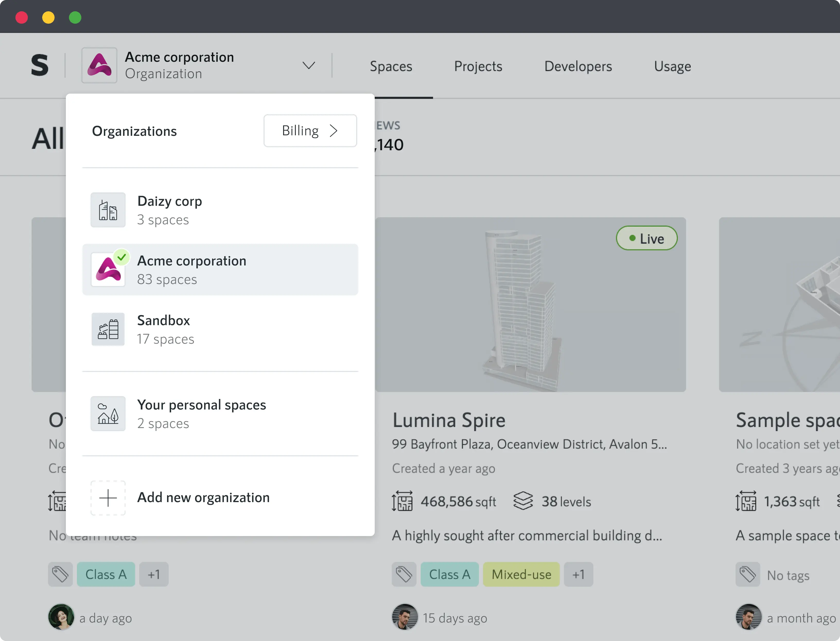
Task: Click the Lumina Spire description text
Action: pos(527,536)
